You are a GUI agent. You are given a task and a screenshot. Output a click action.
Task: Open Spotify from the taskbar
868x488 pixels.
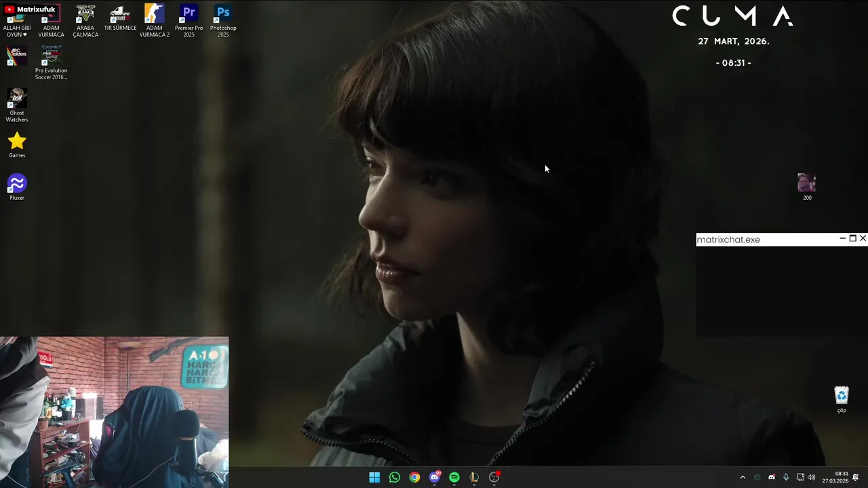point(454,477)
